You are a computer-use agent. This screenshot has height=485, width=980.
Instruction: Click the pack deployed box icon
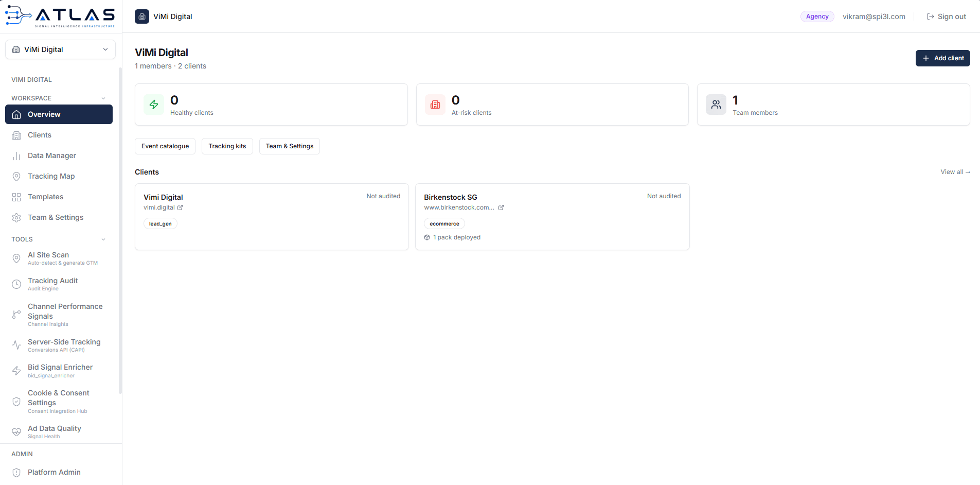click(427, 237)
